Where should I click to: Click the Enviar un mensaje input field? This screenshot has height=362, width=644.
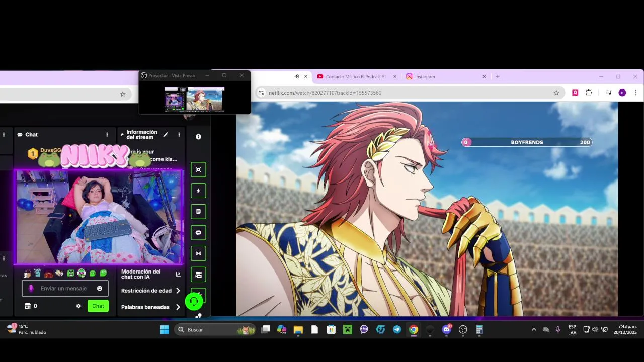coord(65,289)
